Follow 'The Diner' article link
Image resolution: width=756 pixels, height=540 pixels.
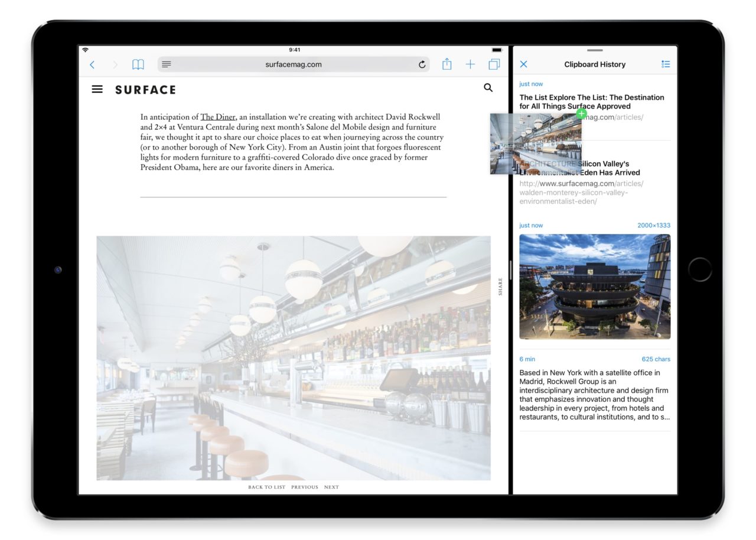pos(218,117)
